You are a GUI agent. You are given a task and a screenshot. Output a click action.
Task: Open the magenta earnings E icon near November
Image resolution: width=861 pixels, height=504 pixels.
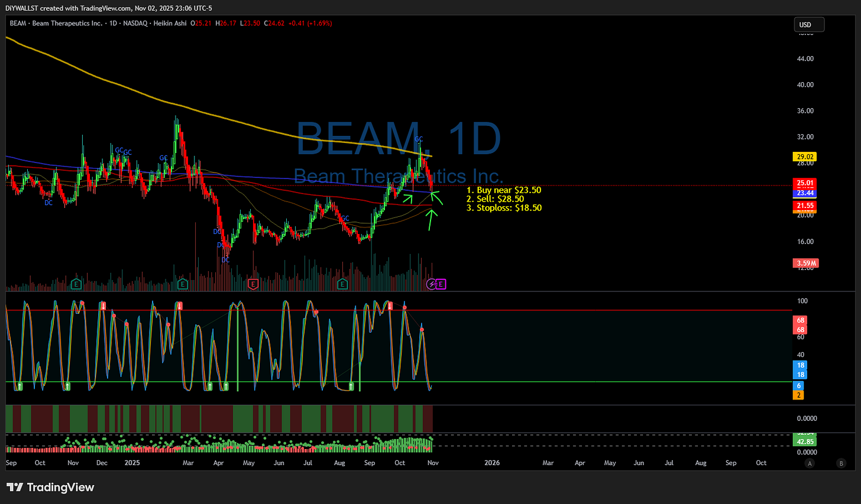pos(441,284)
